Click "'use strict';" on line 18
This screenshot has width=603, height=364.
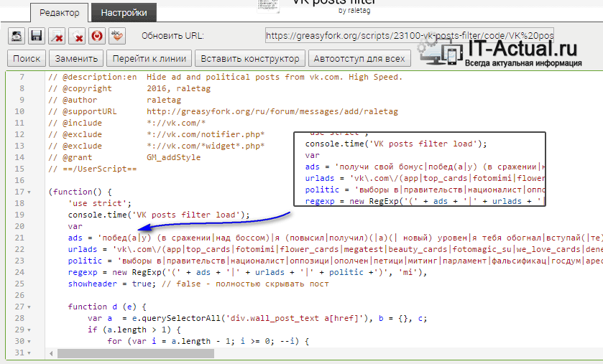click(100, 203)
